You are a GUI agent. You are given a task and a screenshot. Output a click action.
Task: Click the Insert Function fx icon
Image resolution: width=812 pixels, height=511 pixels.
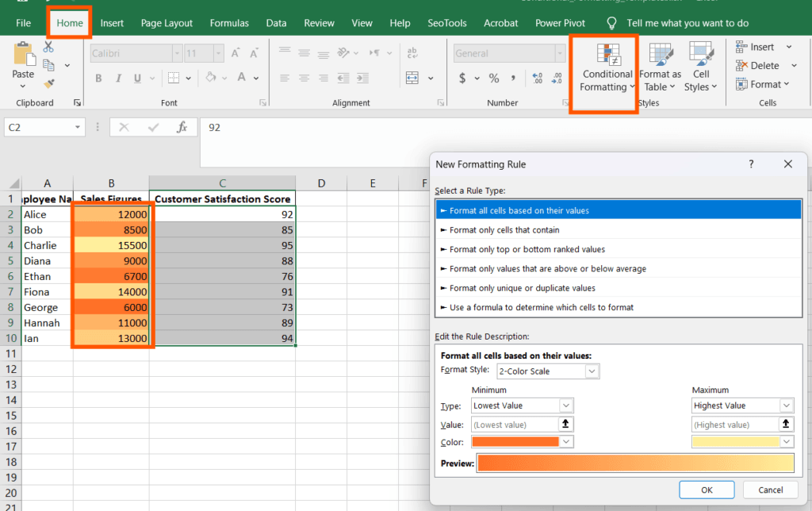click(182, 127)
